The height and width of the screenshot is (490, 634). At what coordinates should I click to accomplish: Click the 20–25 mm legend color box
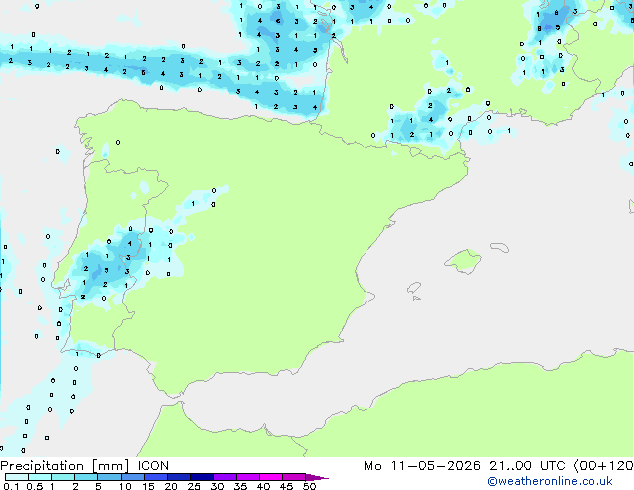coord(178,477)
